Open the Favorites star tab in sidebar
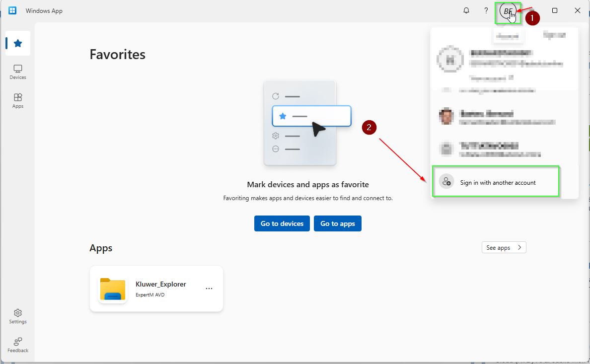The width and height of the screenshot is (590, 364). coord(18,43)
